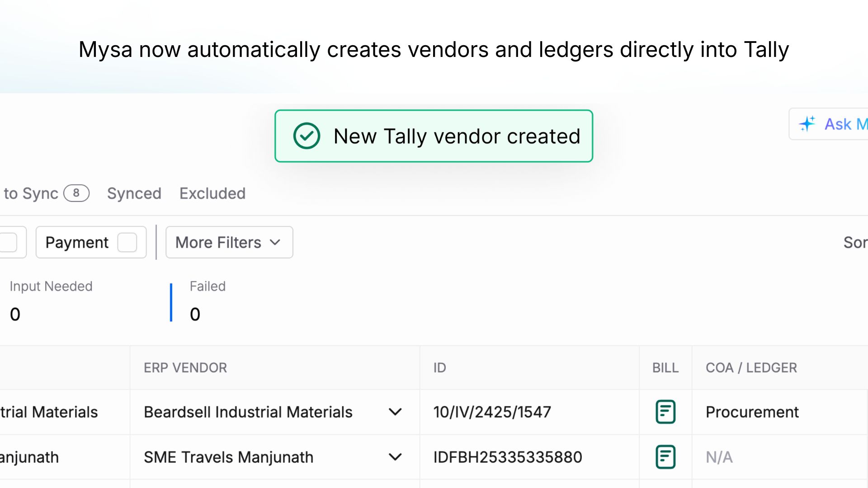868x488 pixels.
Task: Open the Excluded tab
Action: 212,193
